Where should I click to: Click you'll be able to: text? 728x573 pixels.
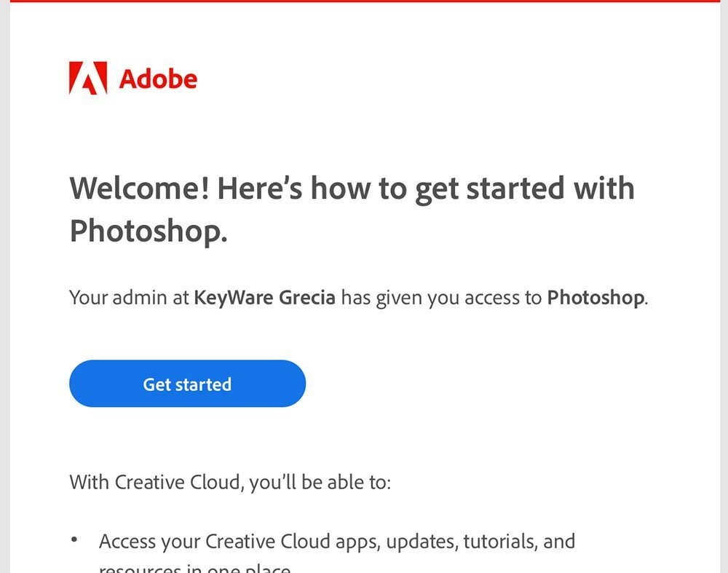(x=320, y=483)
